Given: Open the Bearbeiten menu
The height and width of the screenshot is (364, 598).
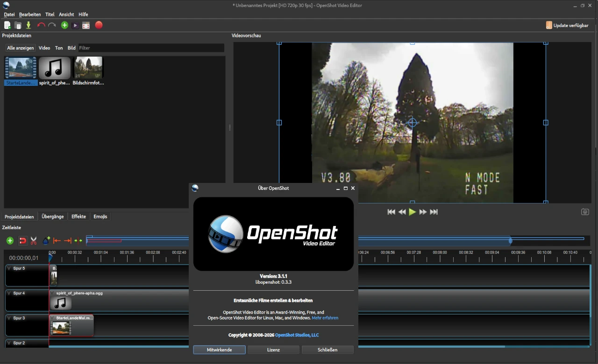Looking at the screenshot, I should click(30, 14).
